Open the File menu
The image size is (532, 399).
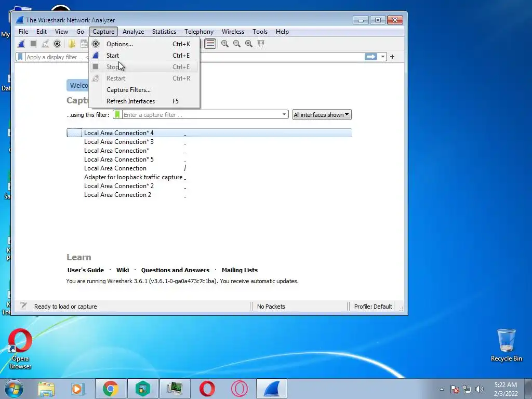(x=23, y=32)
